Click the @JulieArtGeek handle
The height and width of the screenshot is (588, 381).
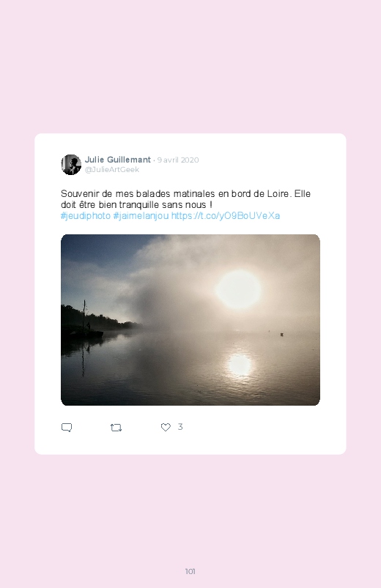coord(112,169)
